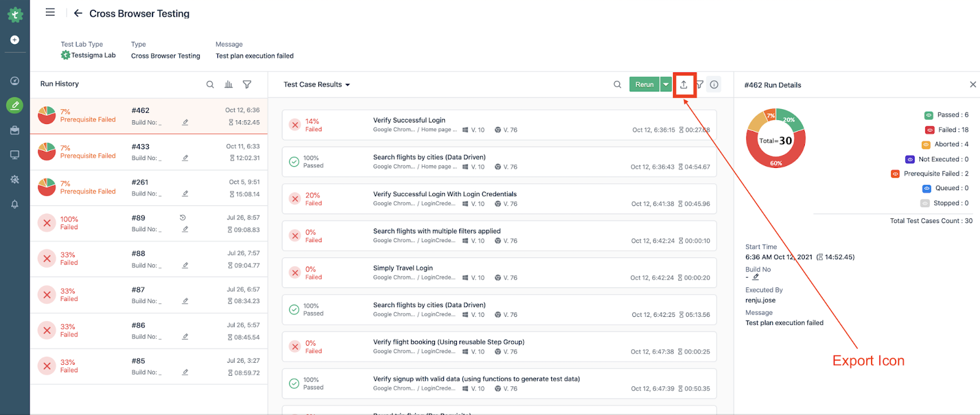
Task: Open the info icon next to the filter
Action: [714, 85]
